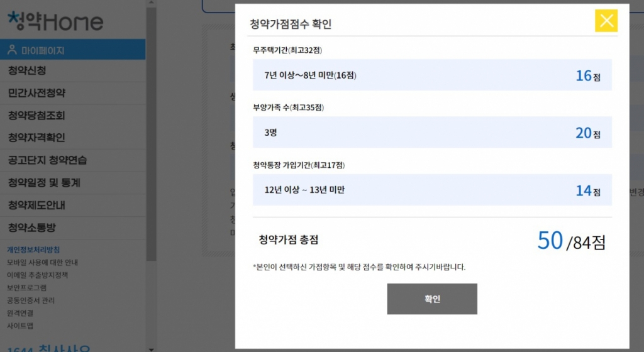Select 공고단지 청약연습 menu item
The width and height of the screenshot is (644, 352).
[x=47, y=160]
